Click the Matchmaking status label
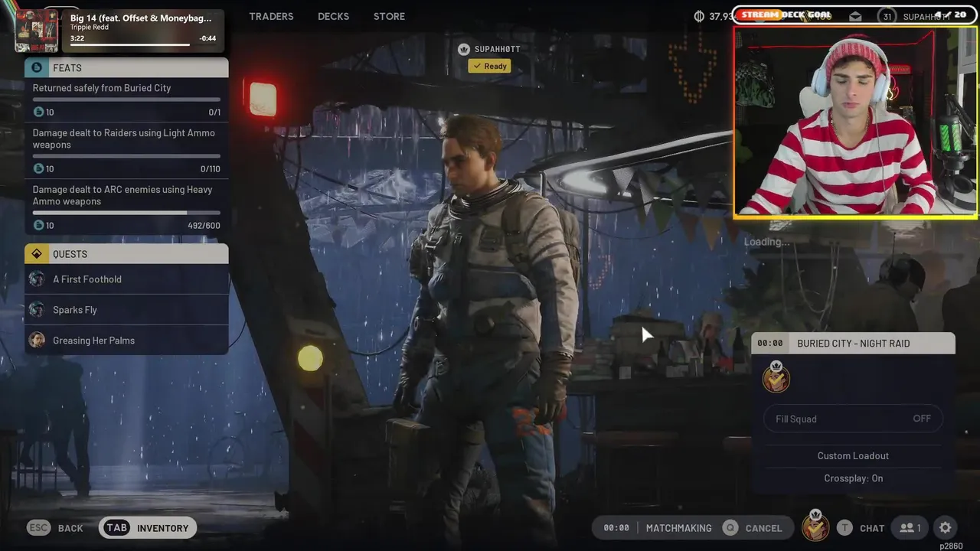980x551 pixels. [x=678, y=528]
